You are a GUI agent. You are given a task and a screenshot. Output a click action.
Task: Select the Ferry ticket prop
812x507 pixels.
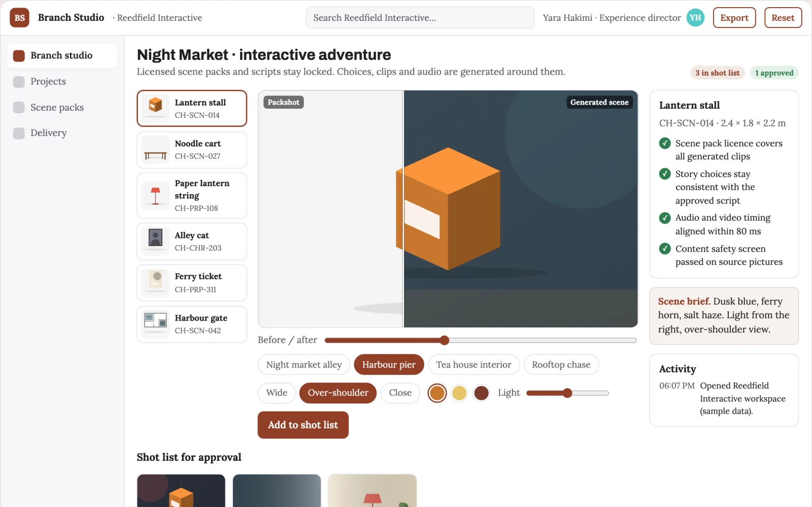[192, 283]
